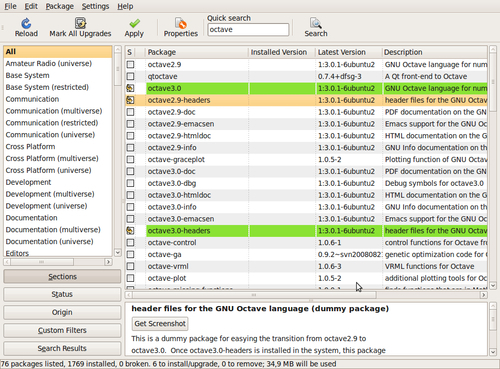Click the octave3.0-headers status icon
The height and width of the screenshot is (369, 500).
[130, 231]
